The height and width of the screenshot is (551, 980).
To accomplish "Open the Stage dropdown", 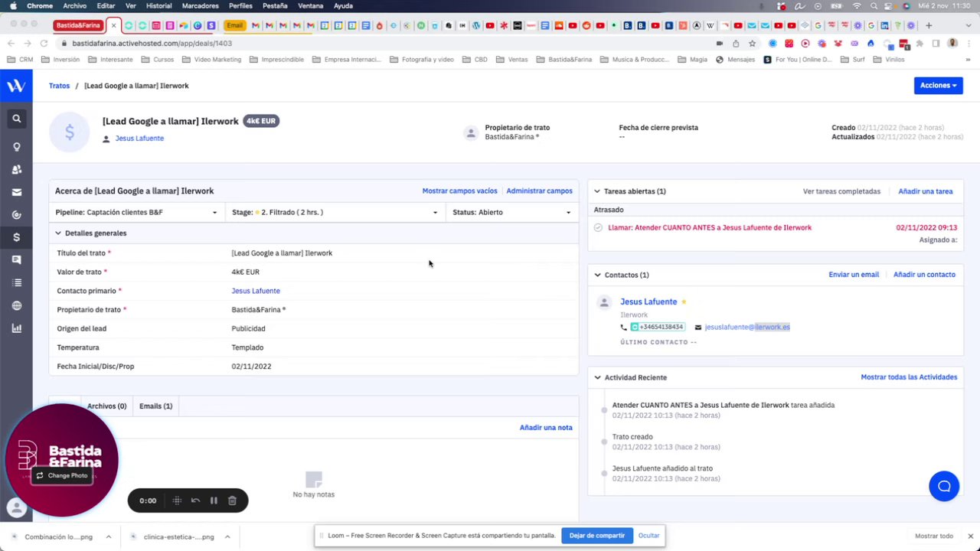I will [335, 212].
